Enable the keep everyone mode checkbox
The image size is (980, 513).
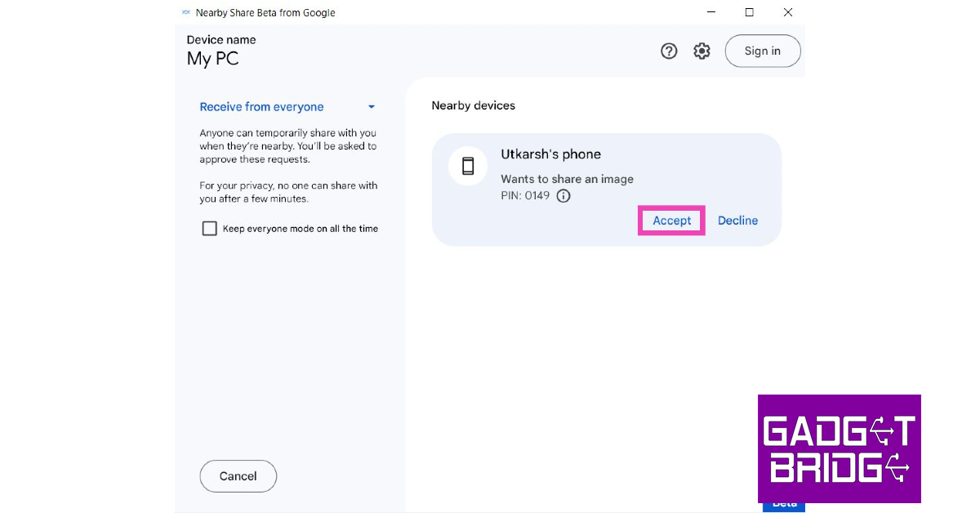(209, 229)
